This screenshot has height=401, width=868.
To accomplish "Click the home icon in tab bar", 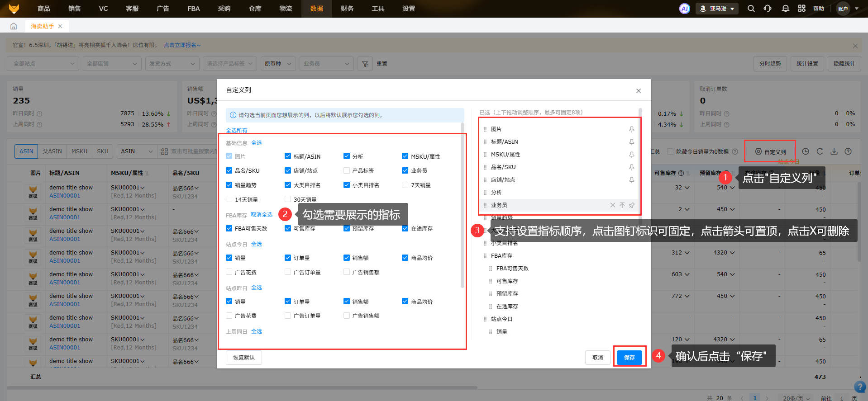I will click(14, 26).
